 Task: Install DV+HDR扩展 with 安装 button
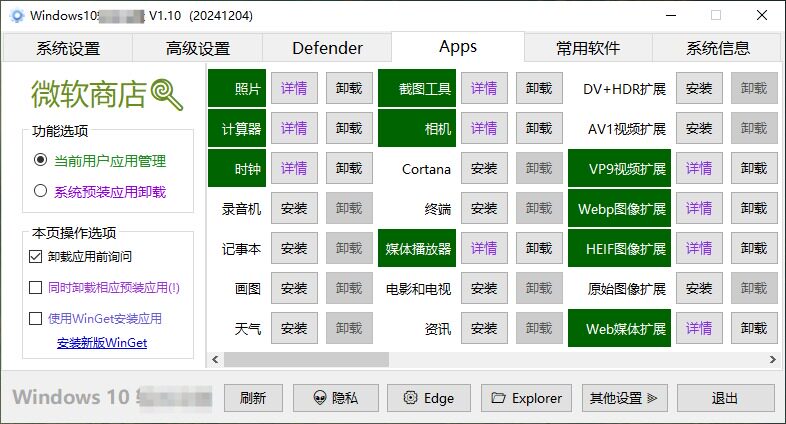[x=699, y=88]
